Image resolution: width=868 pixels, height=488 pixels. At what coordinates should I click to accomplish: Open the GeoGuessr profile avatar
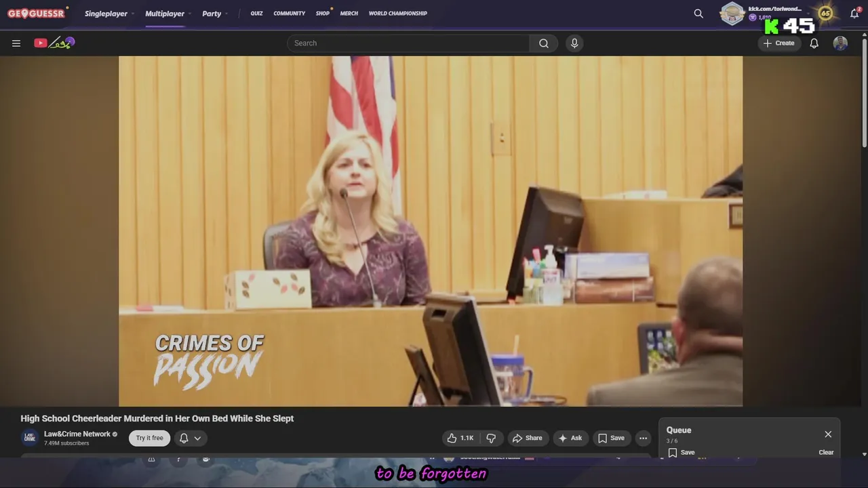click(x=732, y=14)
